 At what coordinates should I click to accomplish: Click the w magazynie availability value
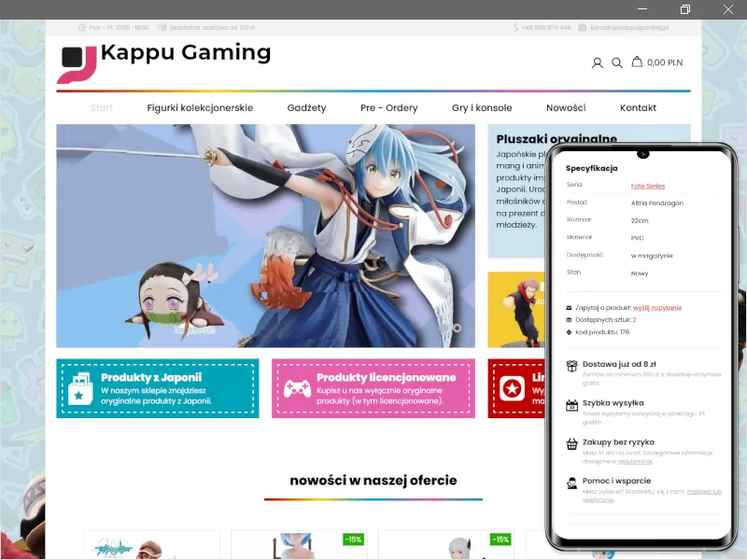point(652,256)
